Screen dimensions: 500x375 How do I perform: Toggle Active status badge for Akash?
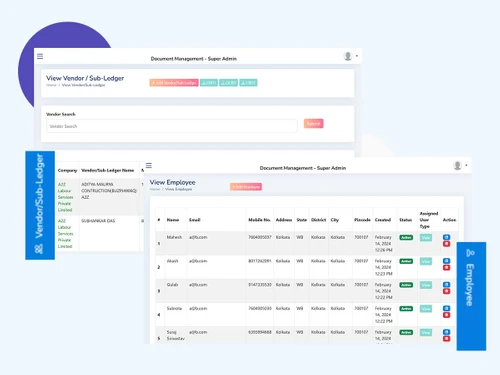[406, 261]
